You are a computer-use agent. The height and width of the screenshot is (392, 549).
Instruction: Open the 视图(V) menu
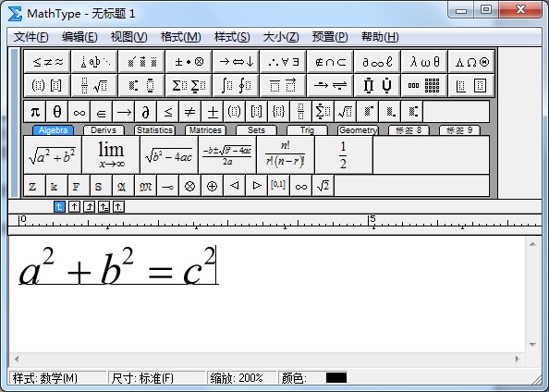pos(128,37)
